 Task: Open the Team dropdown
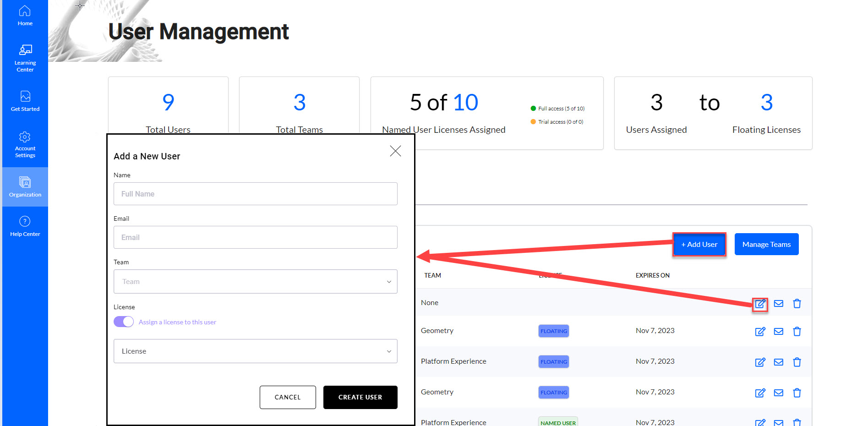[x=256, y=281]
